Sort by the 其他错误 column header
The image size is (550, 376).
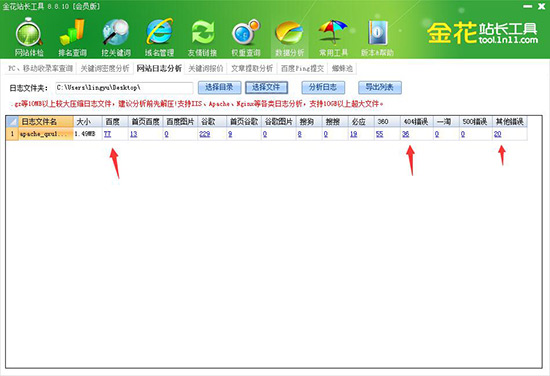[x=510, y=122]
